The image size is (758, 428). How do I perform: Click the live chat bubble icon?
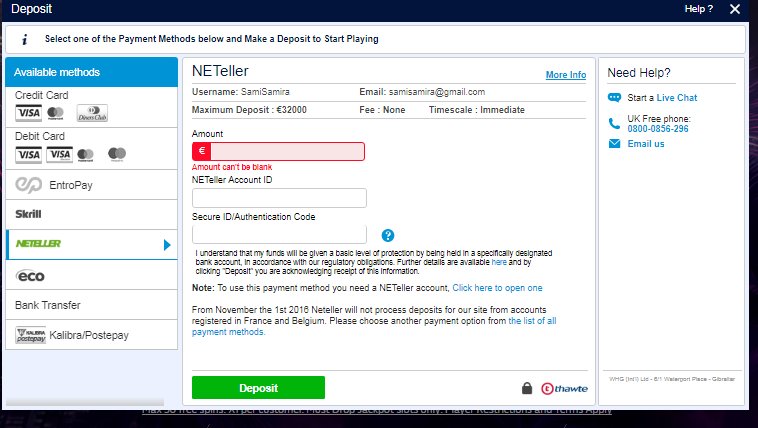[614, 98]
